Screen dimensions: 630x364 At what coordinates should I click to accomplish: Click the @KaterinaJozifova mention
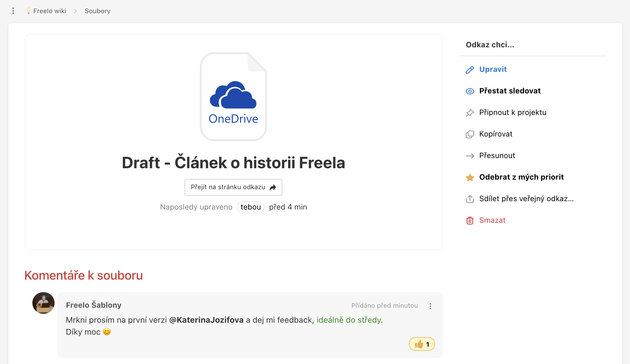point(206,320)
